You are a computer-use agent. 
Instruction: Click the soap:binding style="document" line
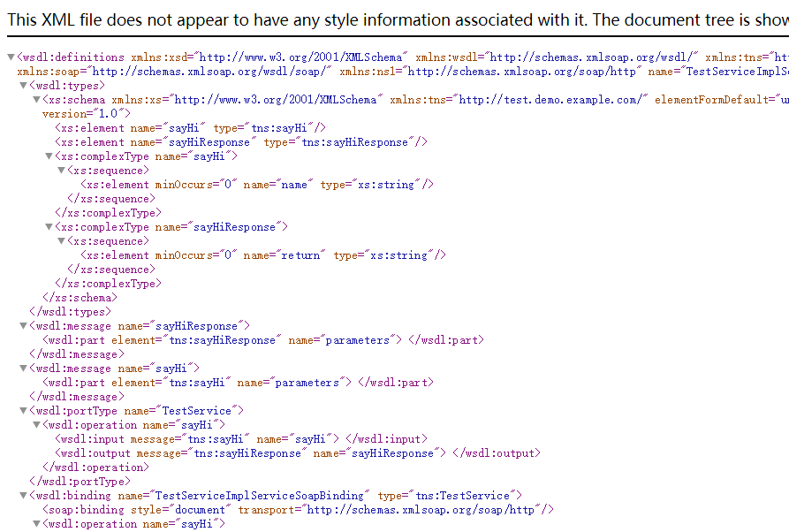tap(299, 510)
